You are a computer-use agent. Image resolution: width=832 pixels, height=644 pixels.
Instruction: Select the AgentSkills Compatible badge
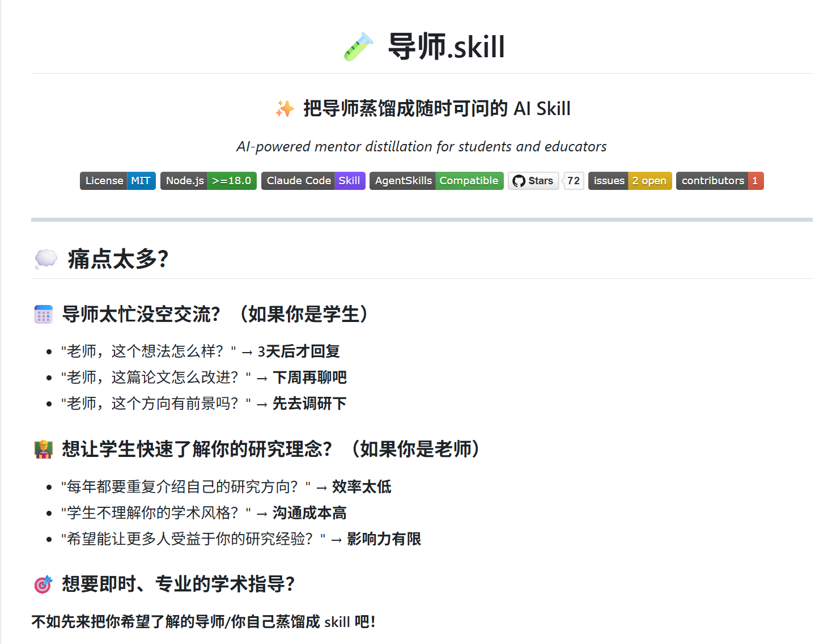point(436,180)
